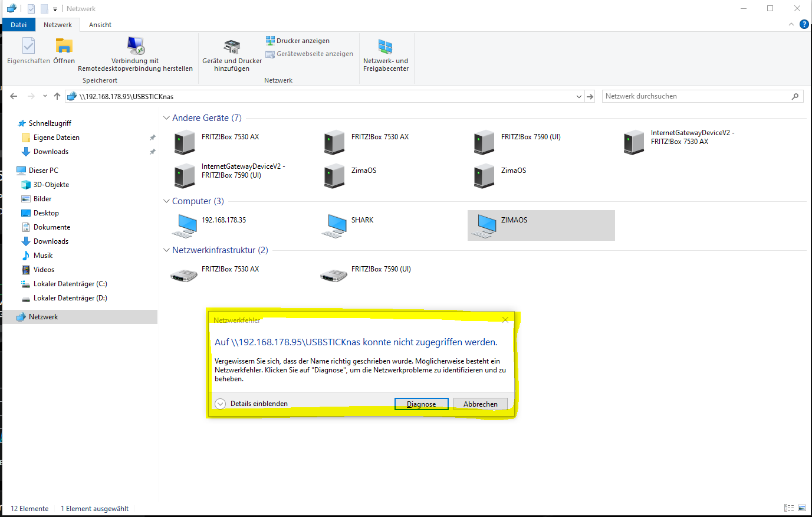This screenshot has width=812, height=517.
Task: Collapse the Andere Geräte (7) group
Action: [x=166, y=118]
